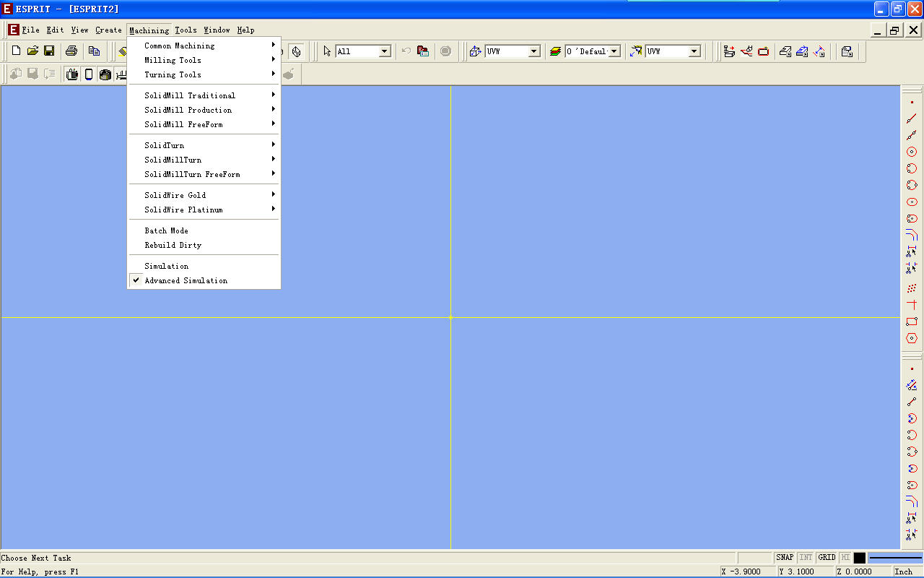Select the Polygon hexagon tool
The height and width of the screenshot is (578, 924).
click(x=912, y=338)
